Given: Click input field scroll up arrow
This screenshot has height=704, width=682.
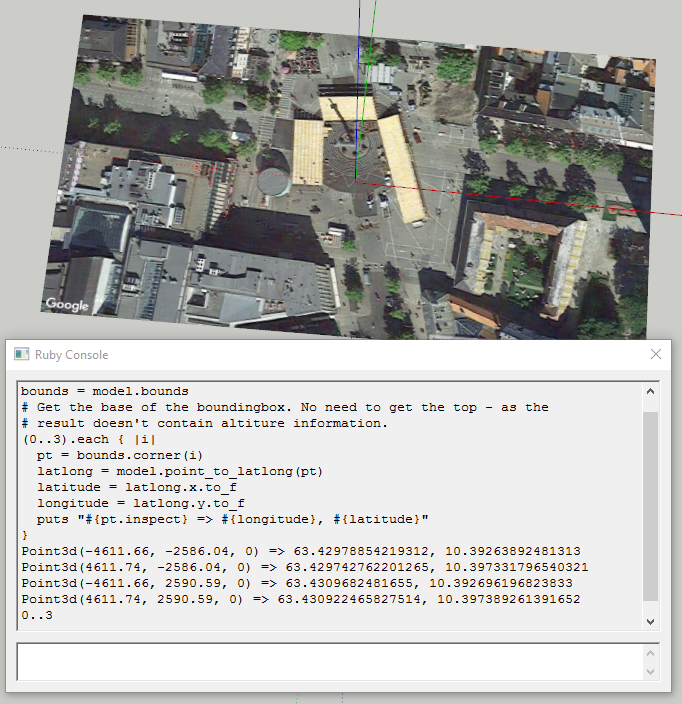Looking at the screenshot, I should pos(650,653).
